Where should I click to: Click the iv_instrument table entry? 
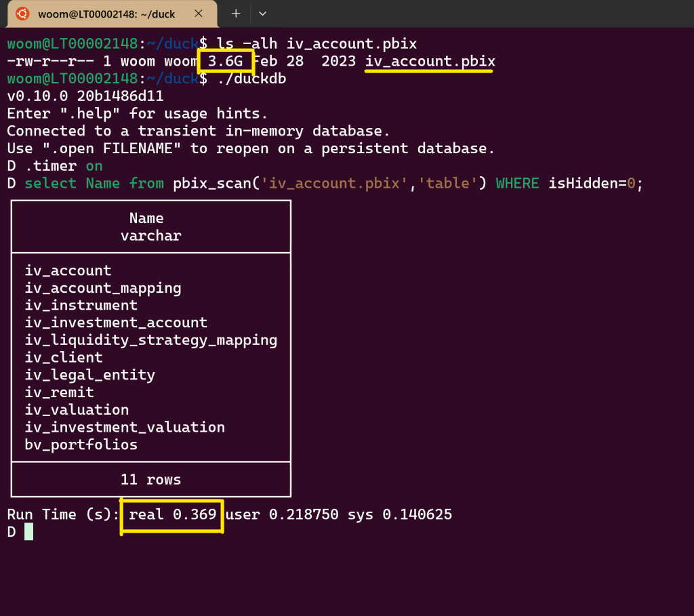(x=81, y=306)
